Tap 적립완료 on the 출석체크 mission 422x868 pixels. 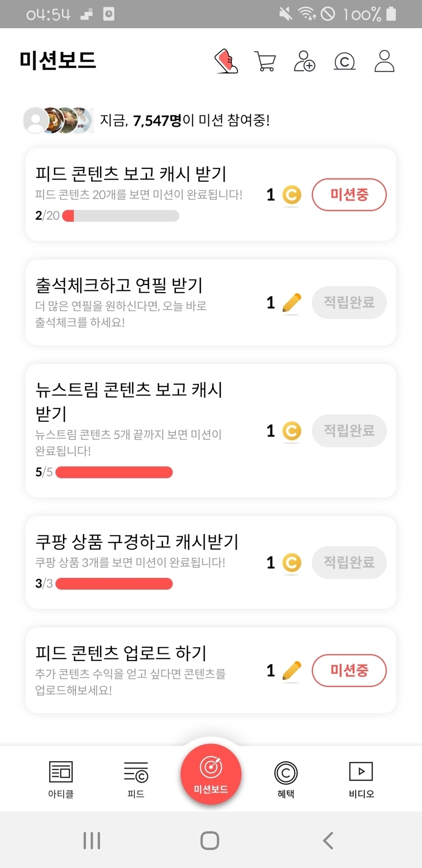(x=349, y=302)
